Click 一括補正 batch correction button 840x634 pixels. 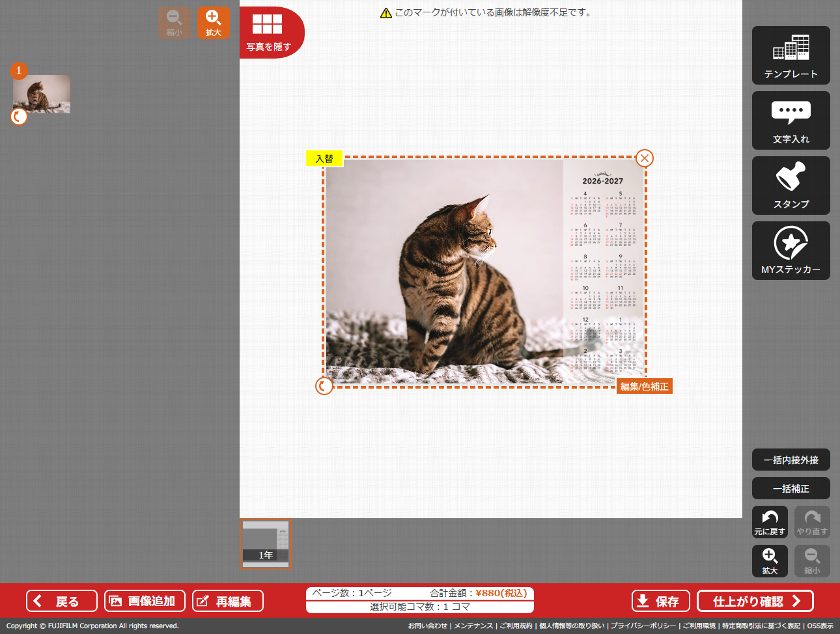[791, 488]
